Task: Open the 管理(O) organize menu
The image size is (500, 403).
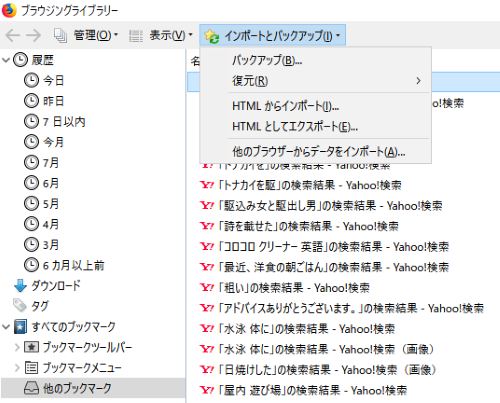Action: coord(86,35)
